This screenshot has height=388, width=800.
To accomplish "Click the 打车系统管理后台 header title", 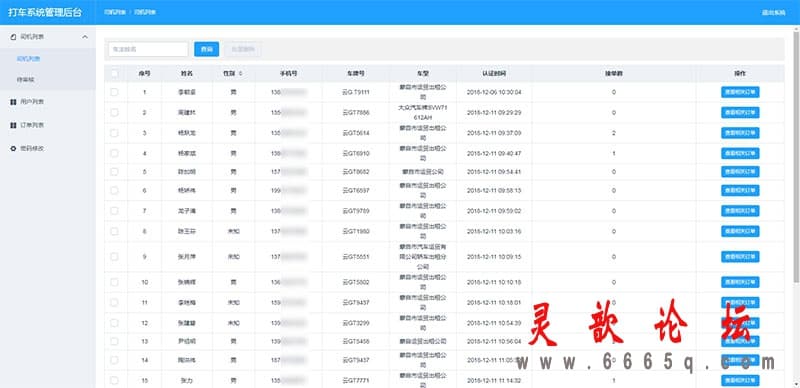I will pyautogui.click(x=45, y=12).
